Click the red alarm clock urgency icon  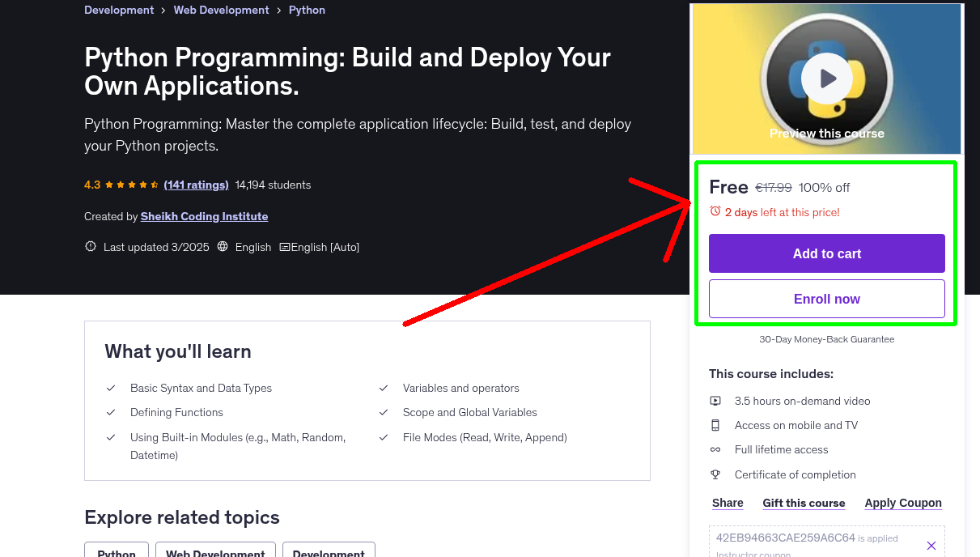point(714,211)
